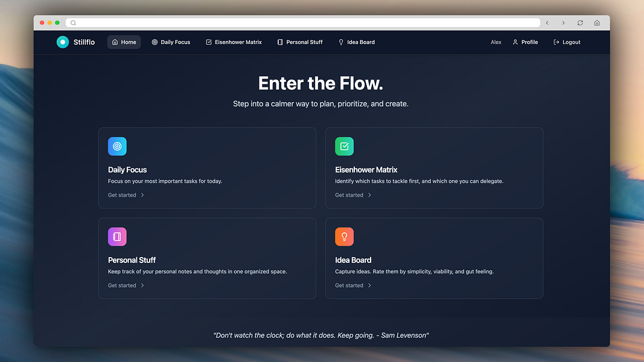Open Idea Board from the navbar

357,42
